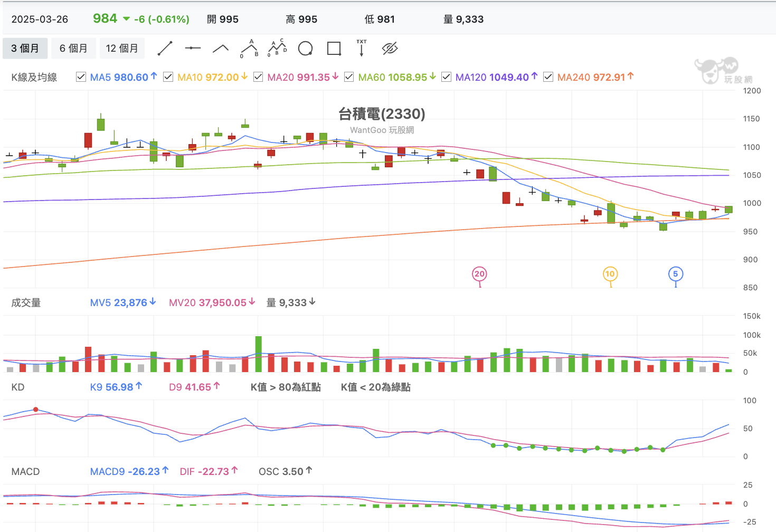Switch to the 6個月 time range

point(73,49)
